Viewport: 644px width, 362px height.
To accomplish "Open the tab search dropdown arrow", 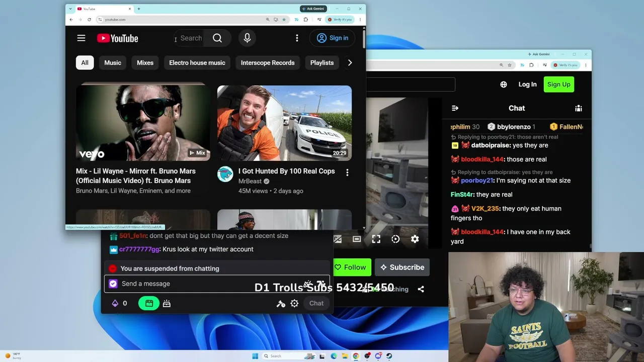I will click(70, 9).
